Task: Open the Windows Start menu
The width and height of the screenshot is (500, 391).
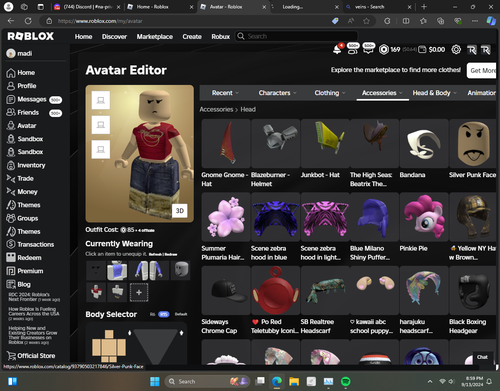Action: coord(155,381)
